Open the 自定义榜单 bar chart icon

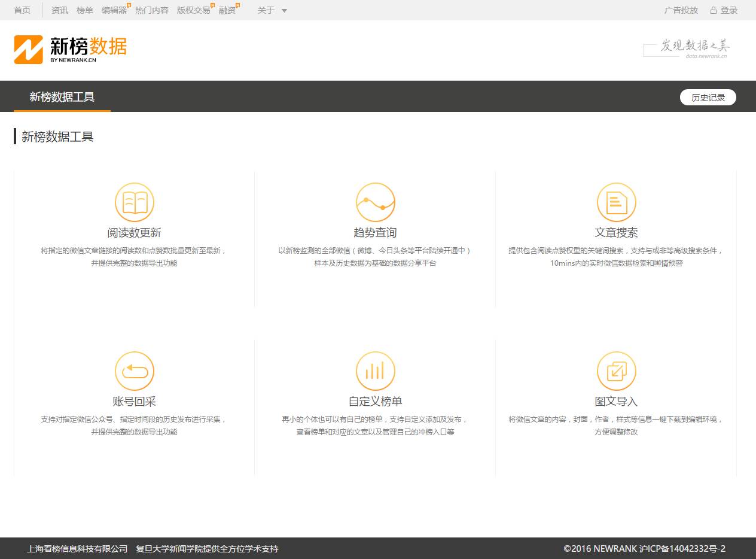(x=376, y=371)
